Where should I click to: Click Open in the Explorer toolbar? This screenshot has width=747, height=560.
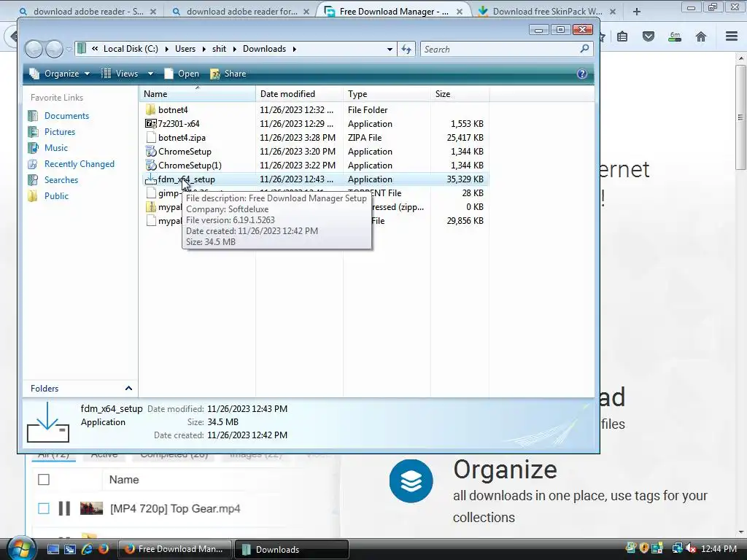182,74
